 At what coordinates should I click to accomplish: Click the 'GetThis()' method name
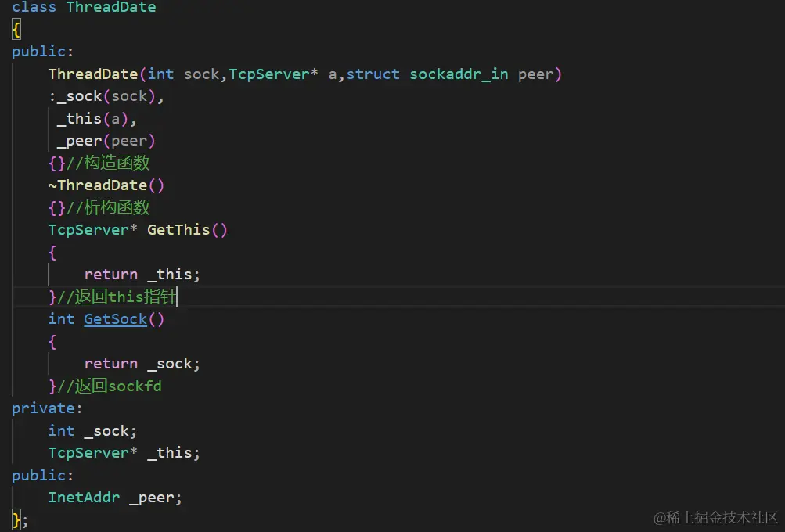point(187,230)
